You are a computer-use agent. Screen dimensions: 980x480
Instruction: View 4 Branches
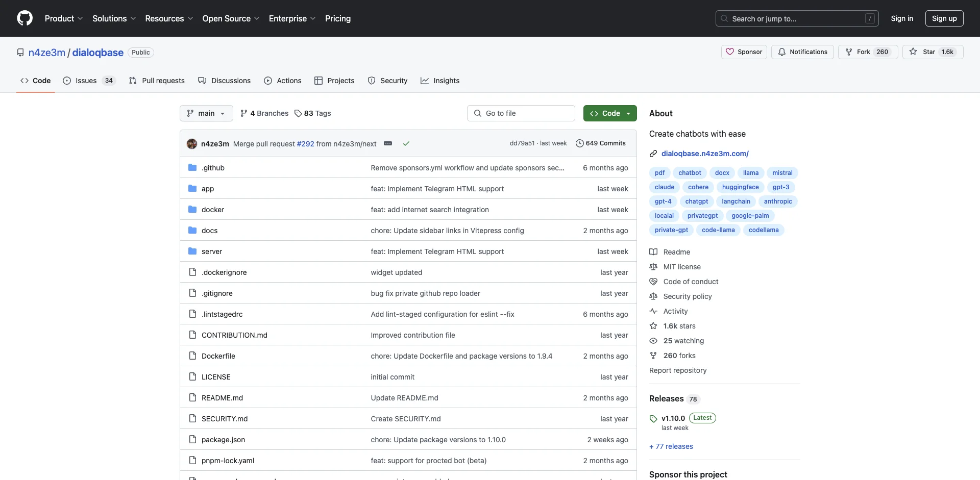coord(264,113)
